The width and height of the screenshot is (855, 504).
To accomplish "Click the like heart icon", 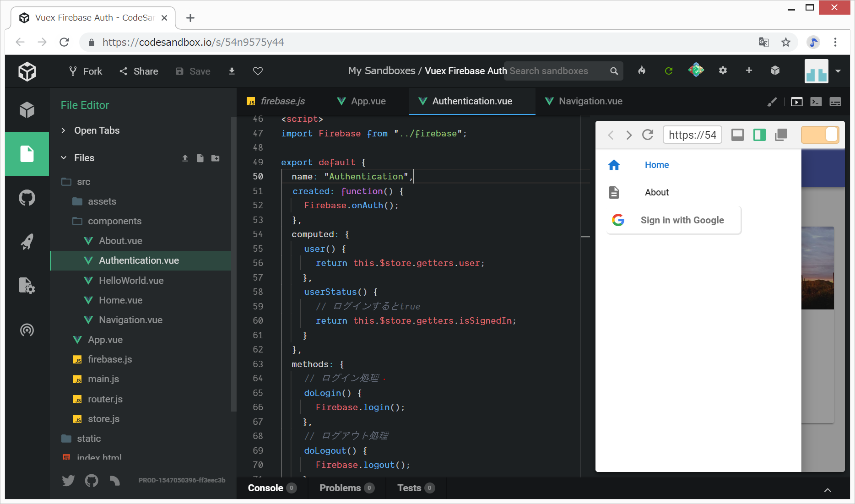I will coord(258,71).
